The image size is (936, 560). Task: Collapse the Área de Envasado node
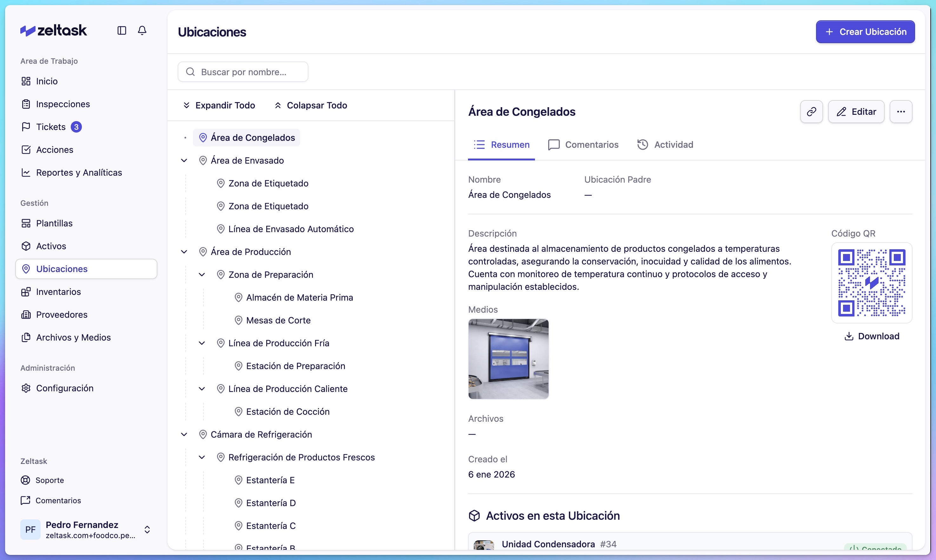pyautogui.click(x=184, y=160)
